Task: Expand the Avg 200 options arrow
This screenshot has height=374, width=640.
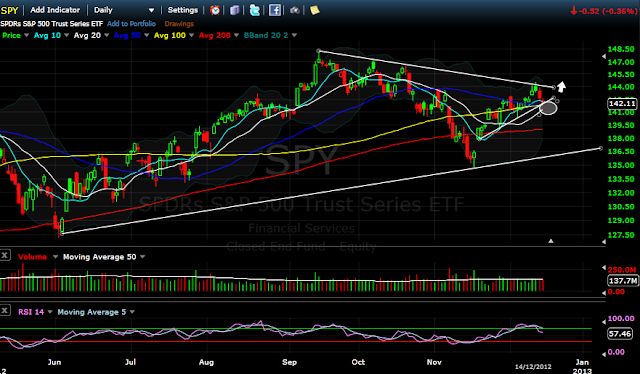Action: [x=236, y=36]
